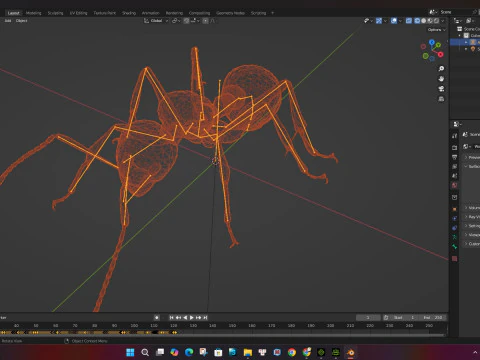Open Global transform orientation dropdown
Image resolution: width=480 pixels, height=360 pixels.
point(156,21)
